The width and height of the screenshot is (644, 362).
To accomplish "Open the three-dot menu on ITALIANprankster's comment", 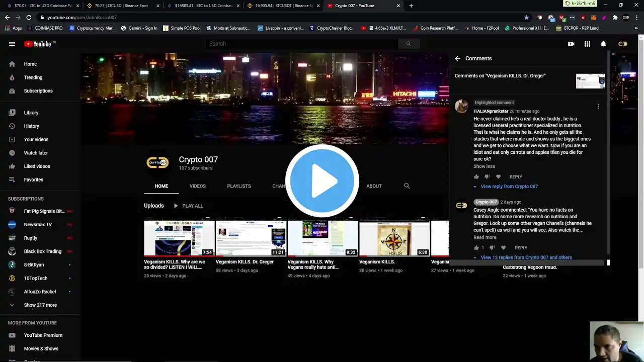I will click(x=598, y=107).
